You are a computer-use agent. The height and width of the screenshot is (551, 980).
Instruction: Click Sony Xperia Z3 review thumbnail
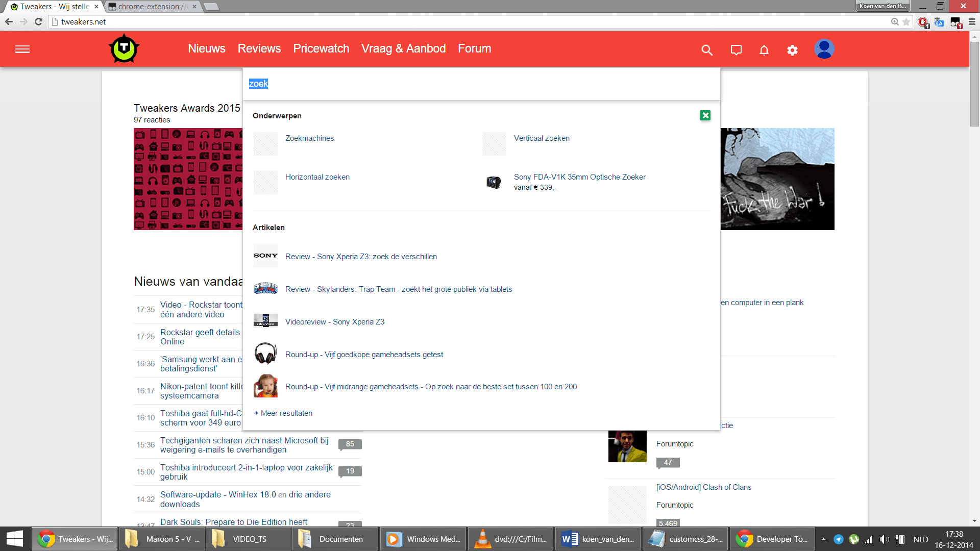265,256
